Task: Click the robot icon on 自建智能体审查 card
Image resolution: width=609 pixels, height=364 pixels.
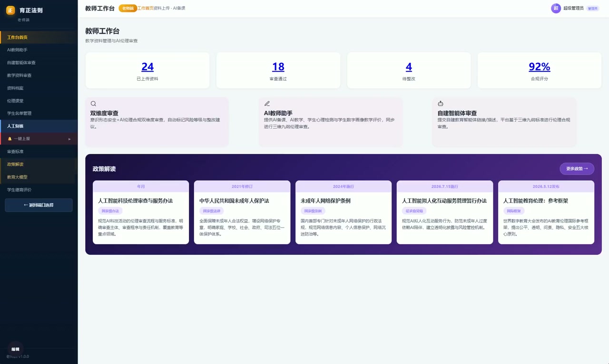Action: click(441, 104)
